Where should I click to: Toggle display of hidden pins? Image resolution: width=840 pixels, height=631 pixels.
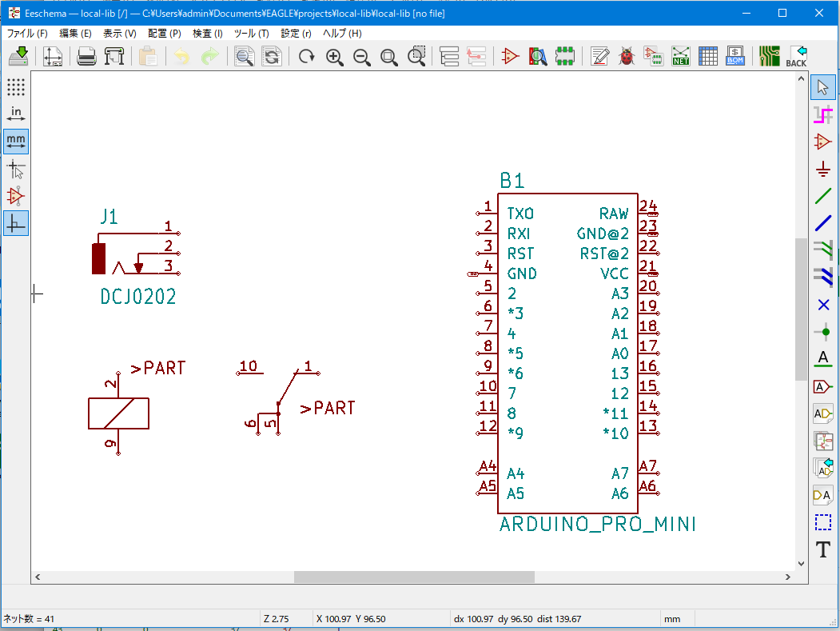coord(16,196)
